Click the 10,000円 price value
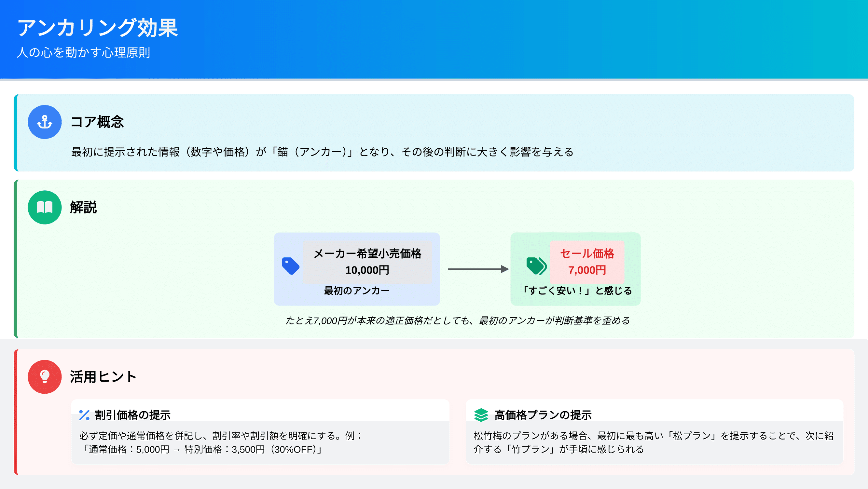Viewport: 868px width, 489px height. click(367, 270)
